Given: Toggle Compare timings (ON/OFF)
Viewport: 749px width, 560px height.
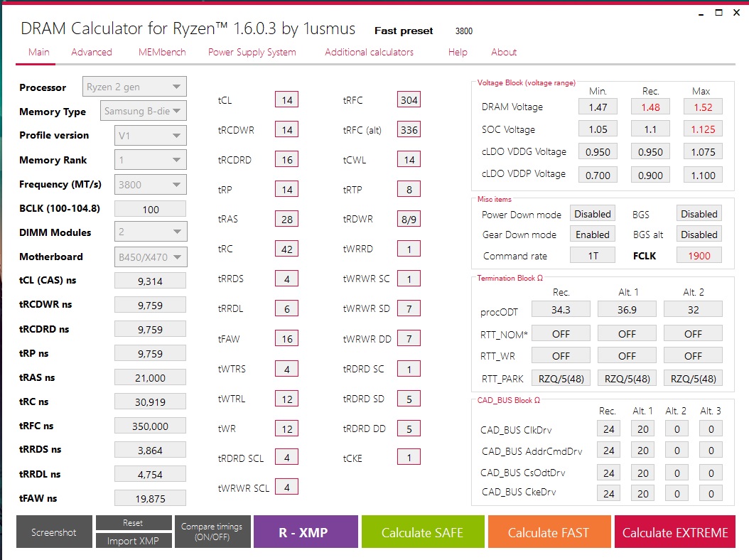Looking at the screenshot, I should (212, 532).
